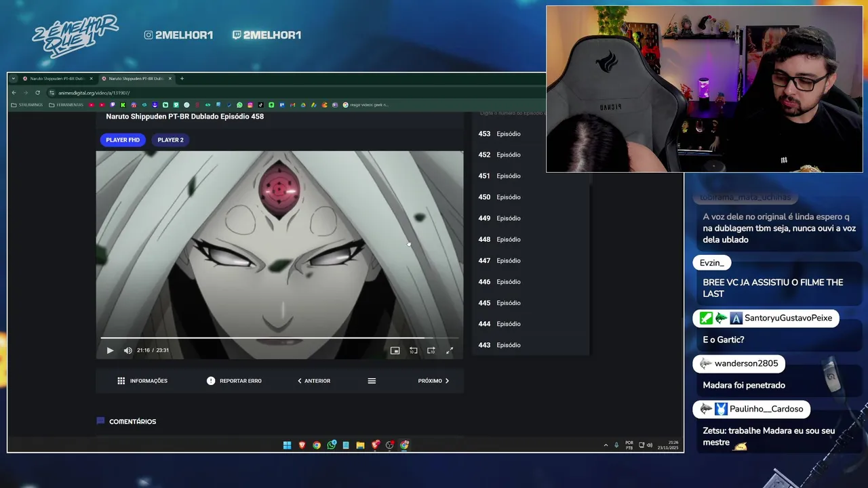Open the FERRAMENTAS bookmarks folder
The image size is (868, 488).
tap(66, 105)
